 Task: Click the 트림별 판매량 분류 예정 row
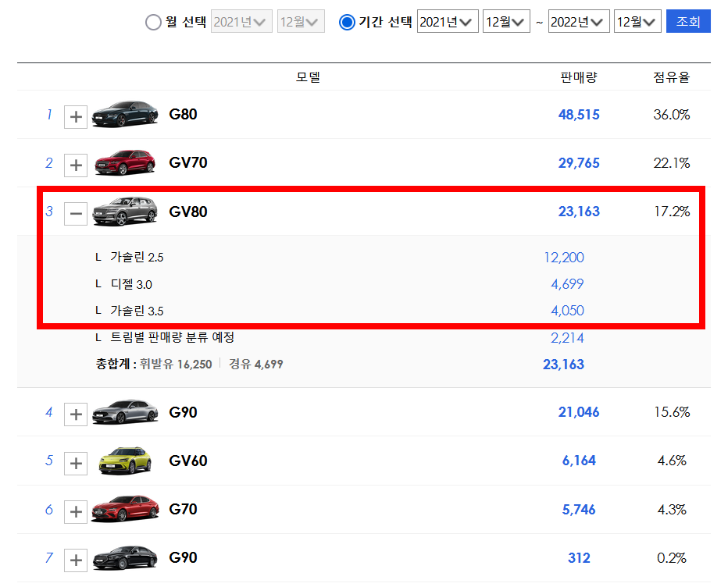click(173, 337)
